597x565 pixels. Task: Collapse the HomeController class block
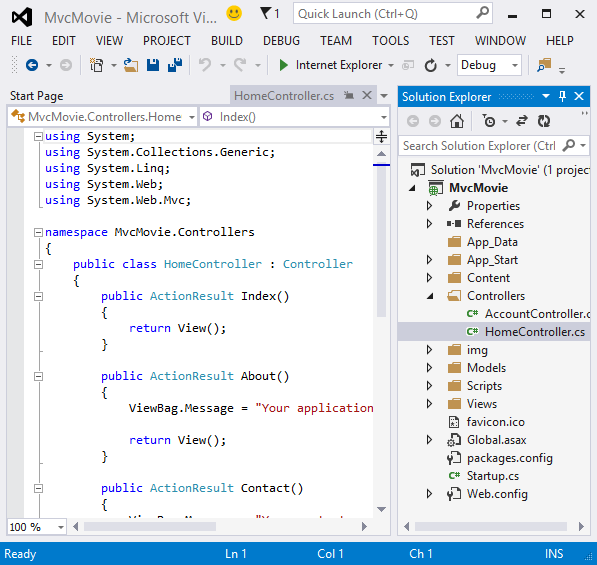pos(38,264)
